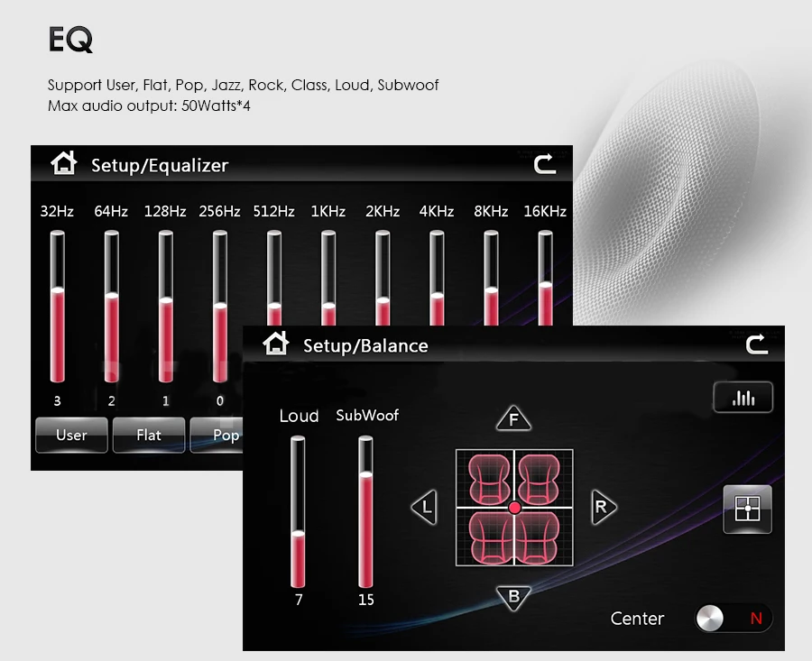Click the EQ heading
The image size is (812, 661).
71,40
